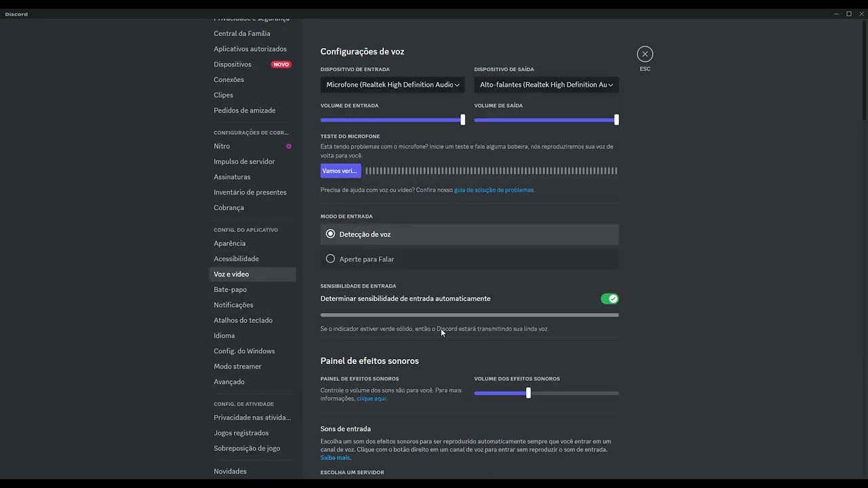Screen dimensions: 868x488
Task: Click the input sensitivity indicator bar
Action: coord(469,315)
